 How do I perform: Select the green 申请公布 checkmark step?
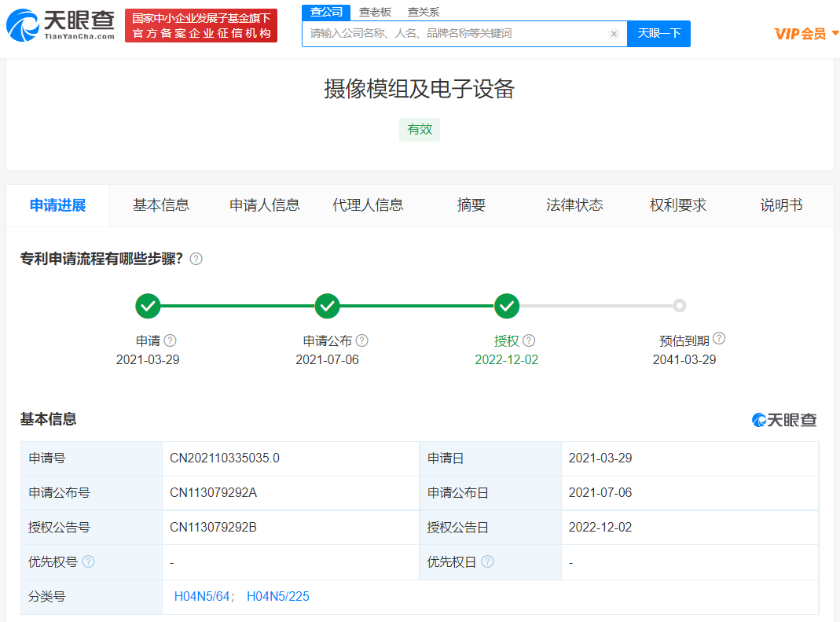328,306
